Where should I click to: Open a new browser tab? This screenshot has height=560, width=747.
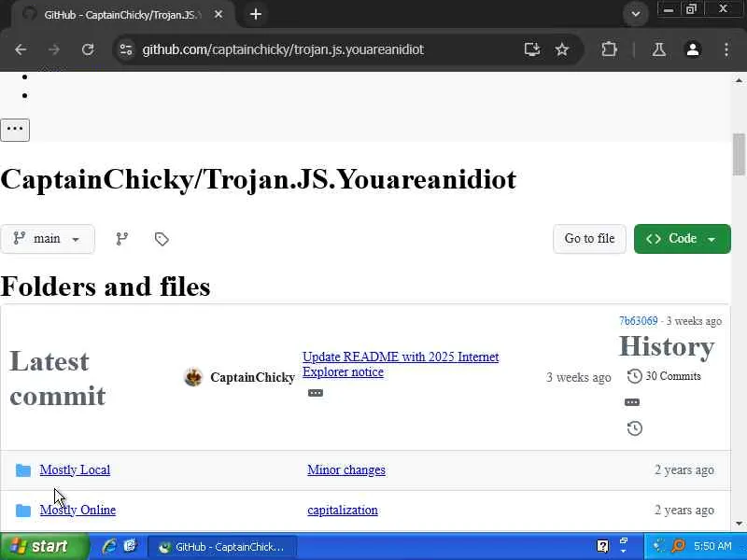256,14
